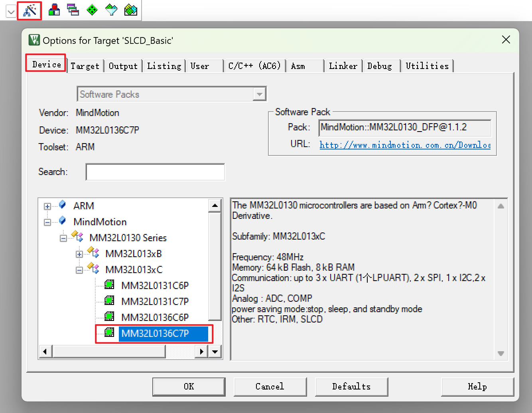Click the MM32L0136C6P chip icon
This screenshot has height=413, width=532.
coord(109,317)
